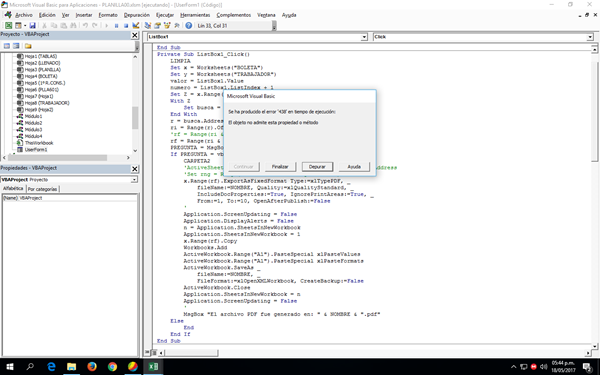Select Módulo1 in project tree
This screenshot has width=600, height=375.
[33, 116]
